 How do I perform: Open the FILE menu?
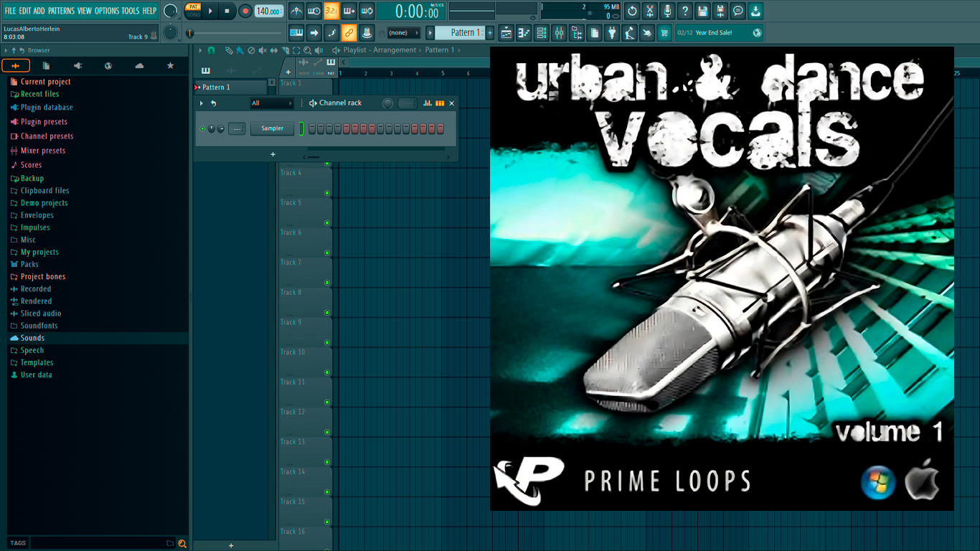[10, 11]
